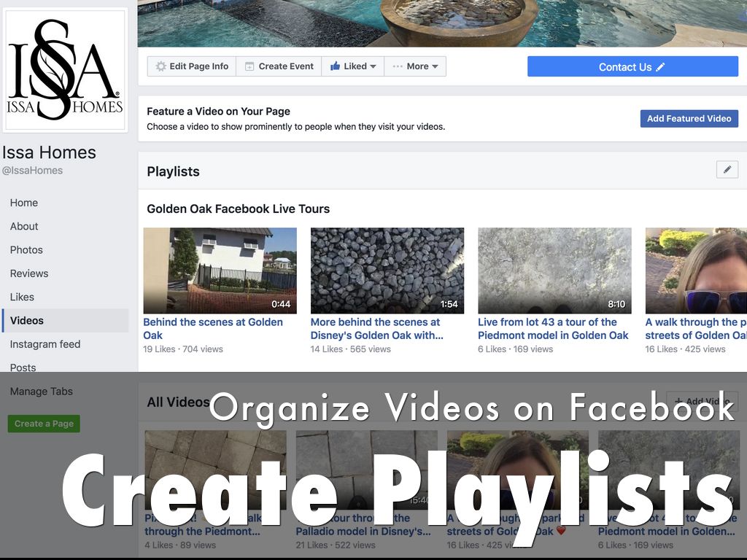Click the Create Event button
747x560 pixels.
(x=279, y=66)
